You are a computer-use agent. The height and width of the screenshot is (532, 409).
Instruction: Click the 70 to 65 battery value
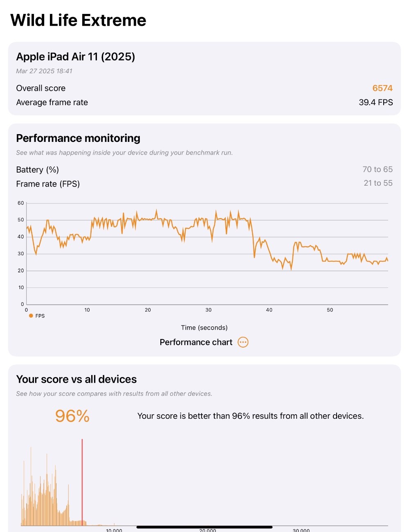378,169
